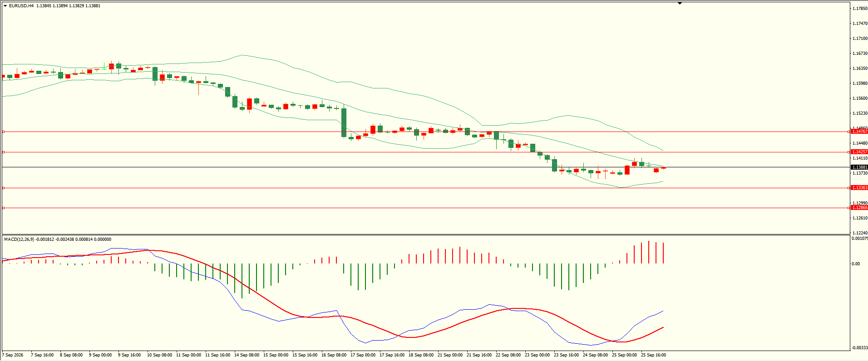Viewport: 868px width, 361px height.
Task: Click the tallest red MACD histogram bar
Action: 649,252
